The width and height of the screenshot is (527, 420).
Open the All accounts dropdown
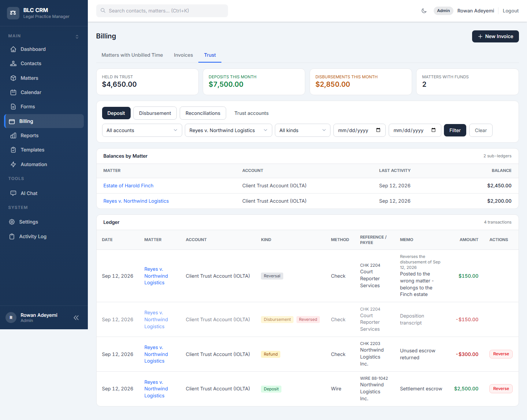click(142, 130)
